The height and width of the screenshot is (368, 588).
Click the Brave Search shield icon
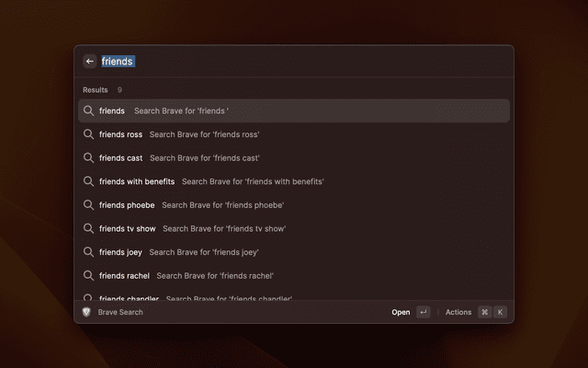click(86, 312)
